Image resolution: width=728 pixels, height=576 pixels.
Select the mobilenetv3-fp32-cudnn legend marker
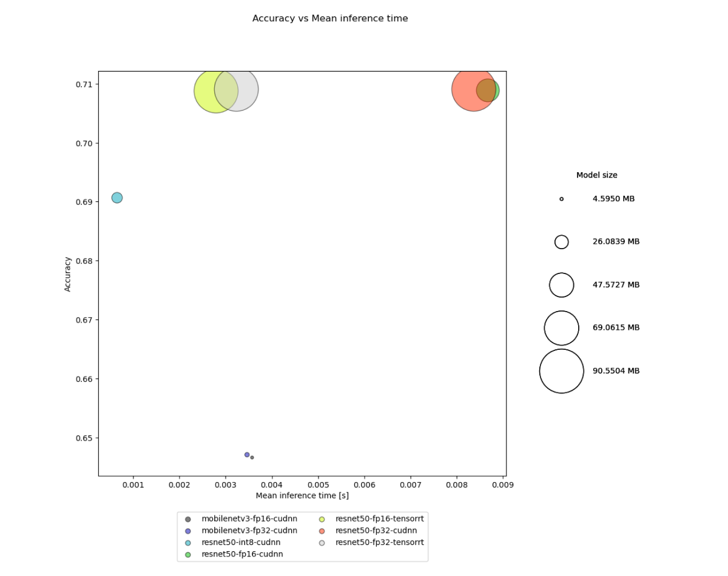(x=188, y=531)
